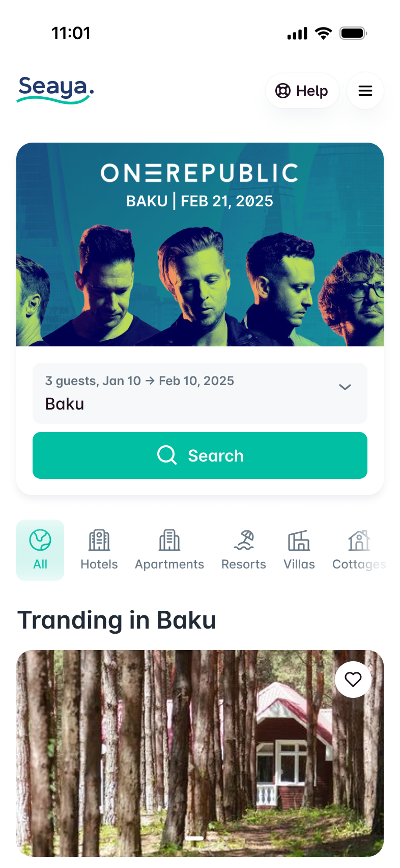400x868 pixels.
Task: Open the Help button
Action: [x=302, y=91]
